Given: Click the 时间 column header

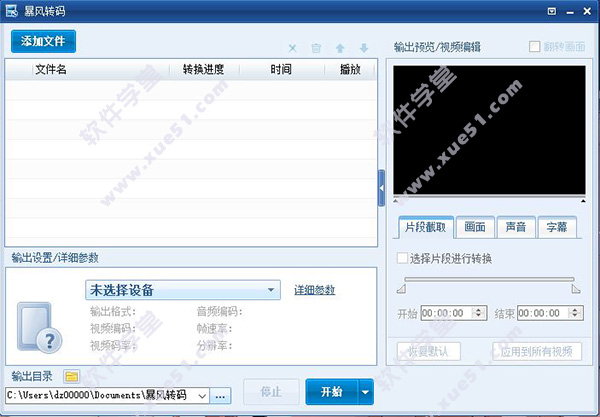Looking at the screenshot, I should [x=281, y=70].
